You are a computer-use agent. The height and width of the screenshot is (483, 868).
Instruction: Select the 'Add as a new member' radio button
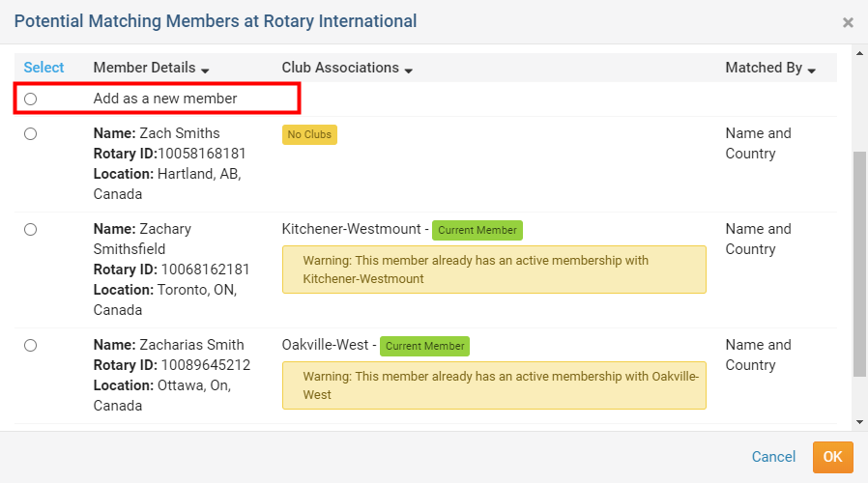[31, 99]
